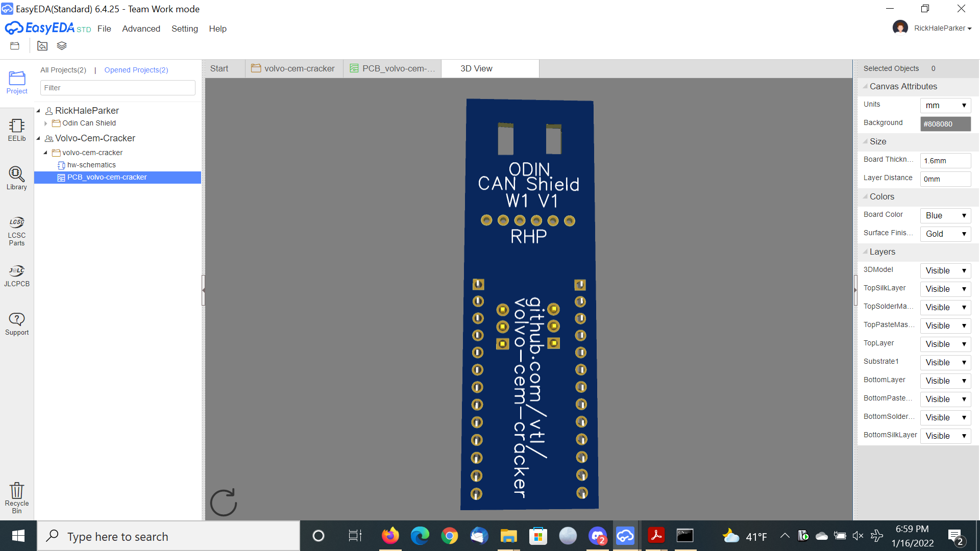Open the EELib sidebar panel
Viewport: 980px width, 551px height.
[17, 130]
